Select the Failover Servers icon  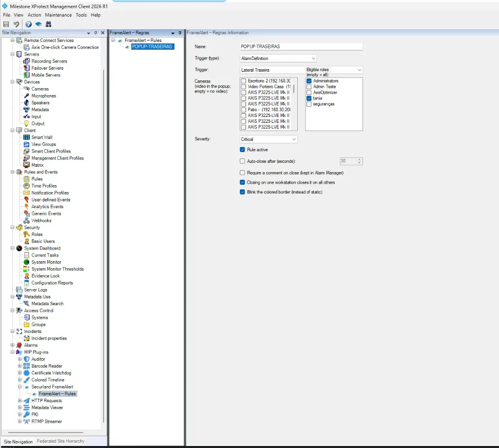[x=27, y=68]
